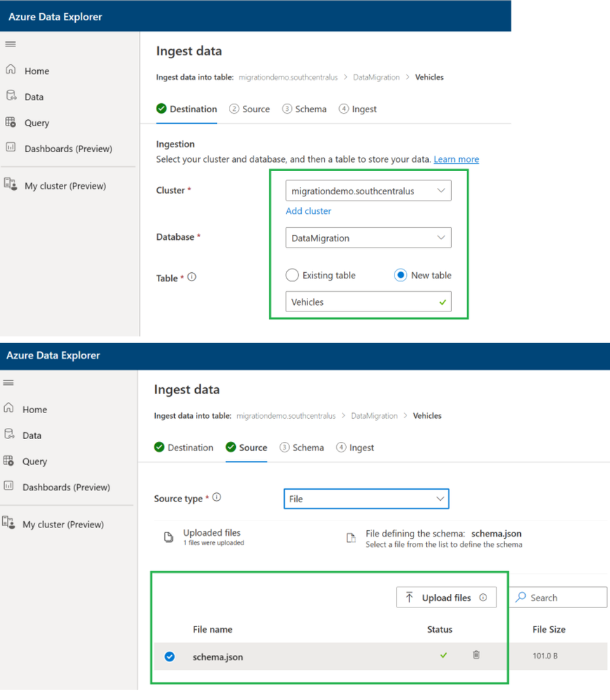Select Existing table radio button
The image size is (610, 700).
[x=292, y=275]
